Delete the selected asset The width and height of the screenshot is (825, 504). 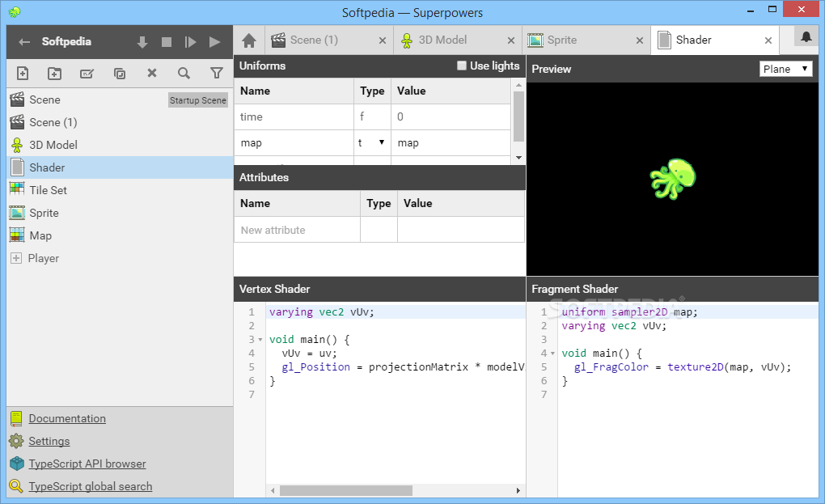click(152, 73)
